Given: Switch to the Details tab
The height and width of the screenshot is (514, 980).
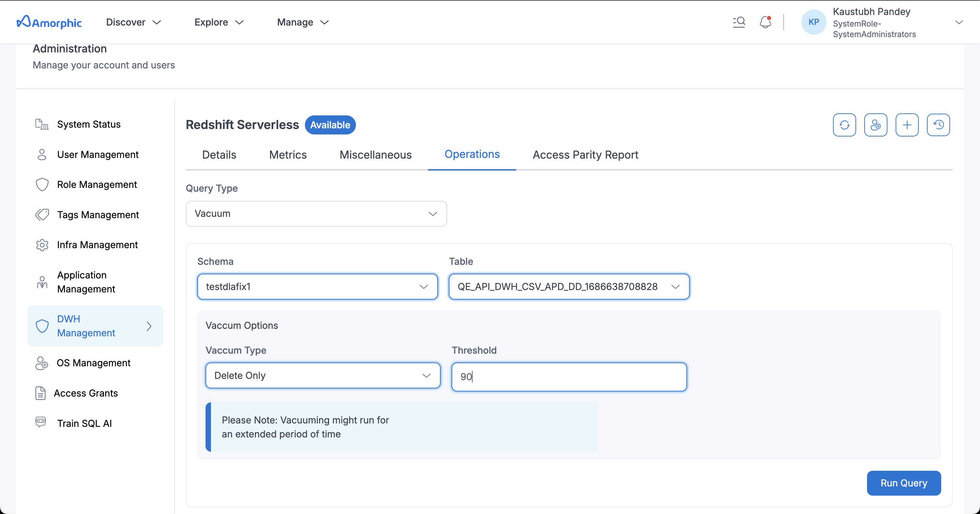Looking at the screenshot, I should coord(219,155).
